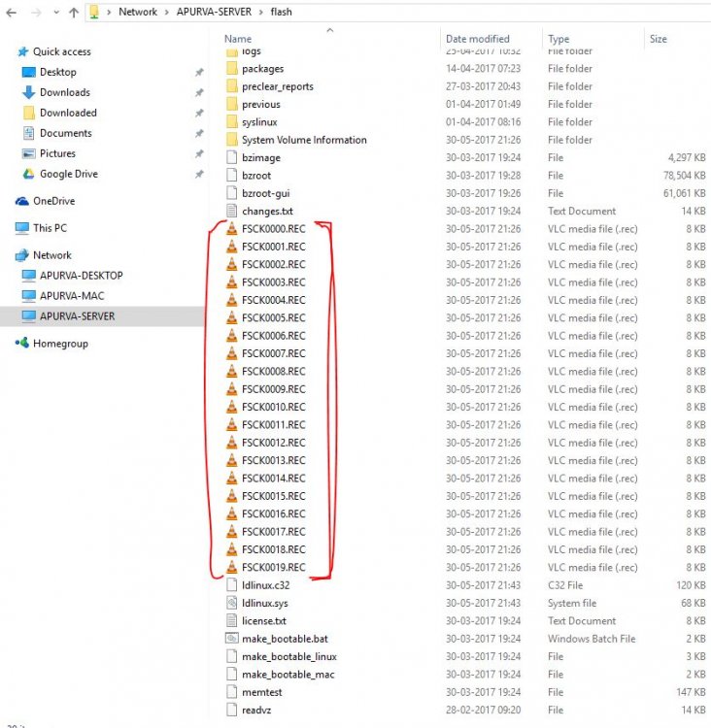Image resolution: width=711 pixels, height=728 pixels.
Task: Click the Back navigation arrow
Action: 11,13
